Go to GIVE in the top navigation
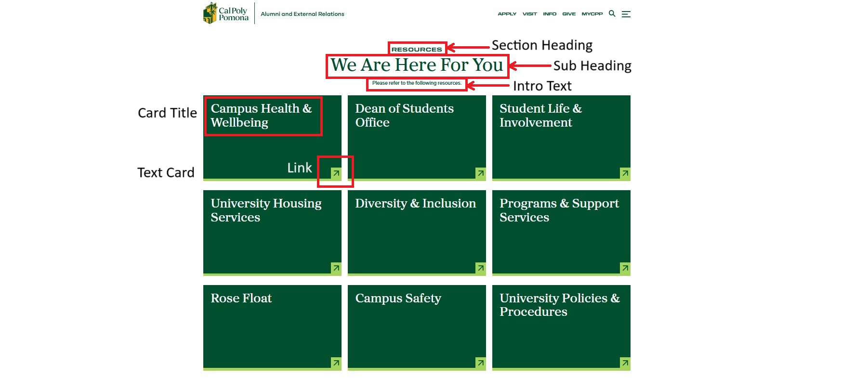868x390 pixels. [x=569, y=14]
